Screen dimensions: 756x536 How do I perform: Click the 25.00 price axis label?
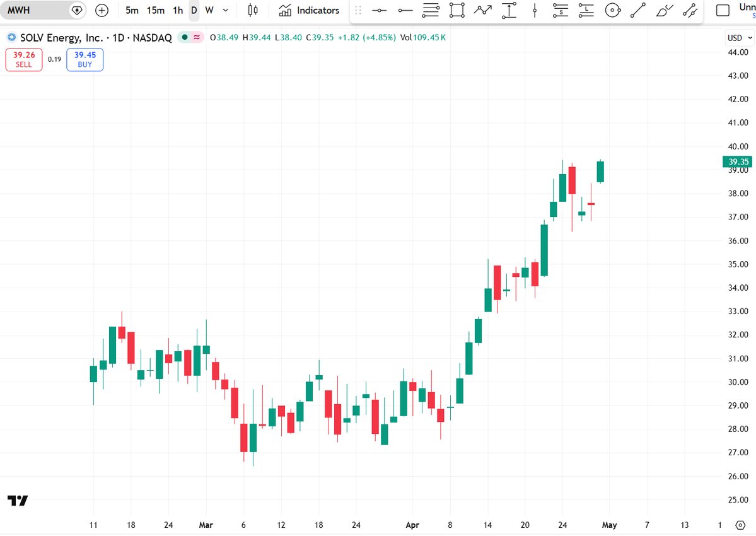(738, 500)
